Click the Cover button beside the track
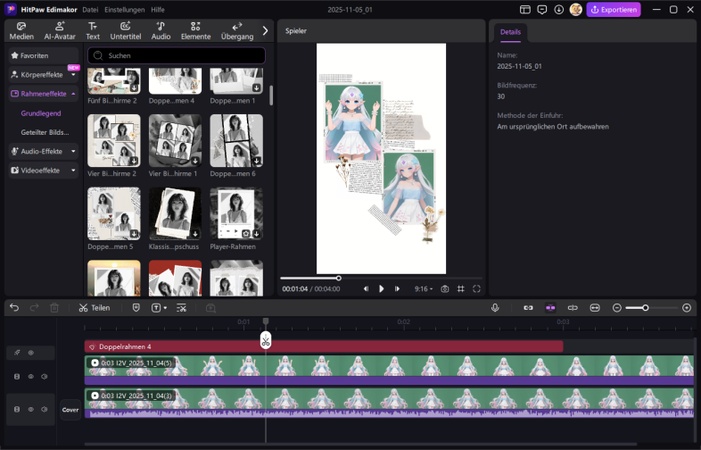The image size is (701, 450). click(70, 409)
